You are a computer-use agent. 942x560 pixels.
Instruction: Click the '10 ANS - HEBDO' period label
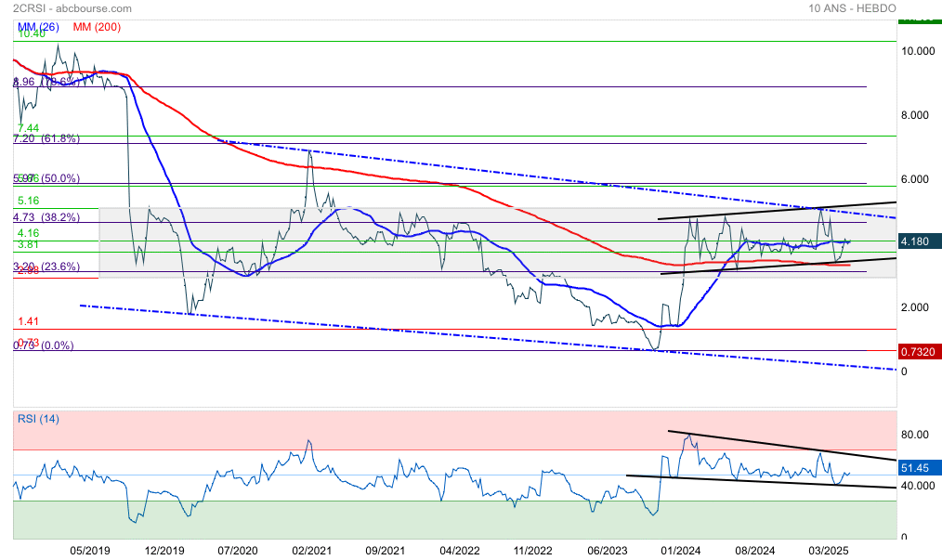click(852, 8)
